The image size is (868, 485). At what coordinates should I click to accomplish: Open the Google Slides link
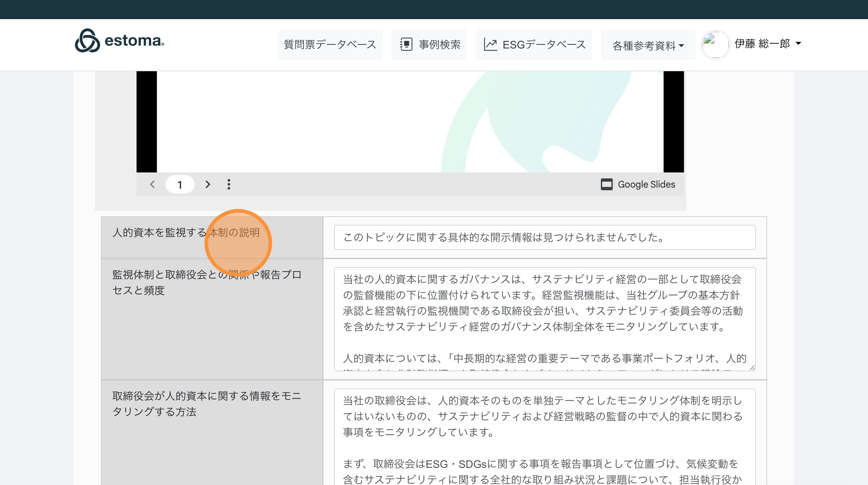coord(646,184)
